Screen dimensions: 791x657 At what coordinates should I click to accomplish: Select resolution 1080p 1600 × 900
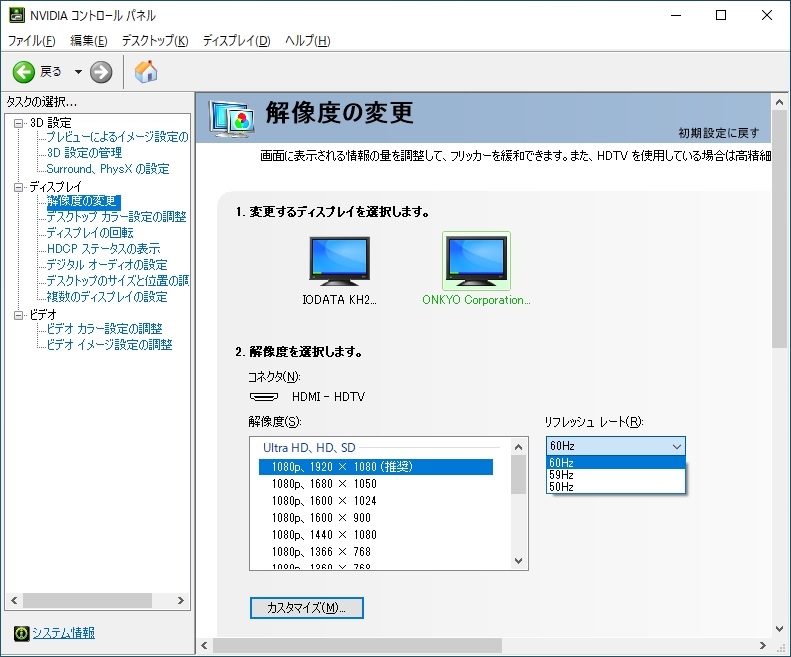point(321,518)
